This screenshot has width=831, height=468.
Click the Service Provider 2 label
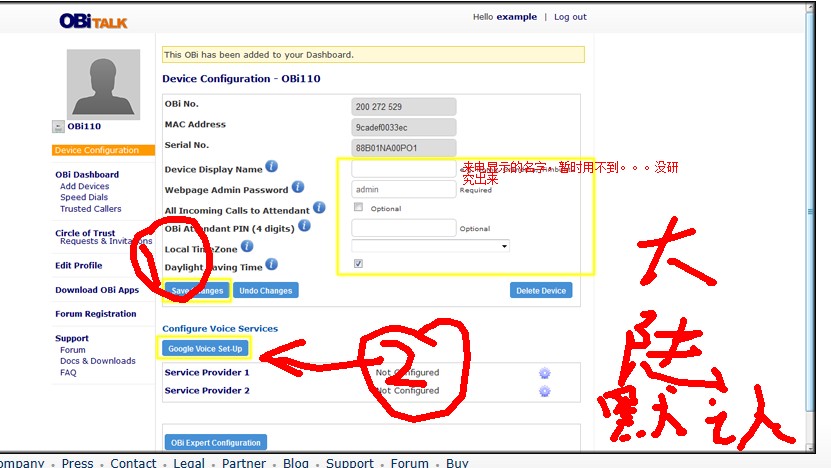(207, 391)
